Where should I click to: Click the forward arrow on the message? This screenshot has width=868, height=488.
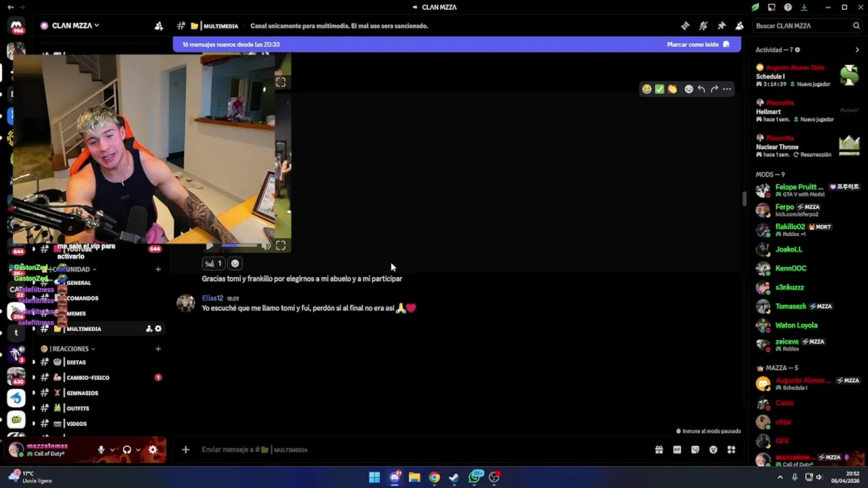pos(714,89)
